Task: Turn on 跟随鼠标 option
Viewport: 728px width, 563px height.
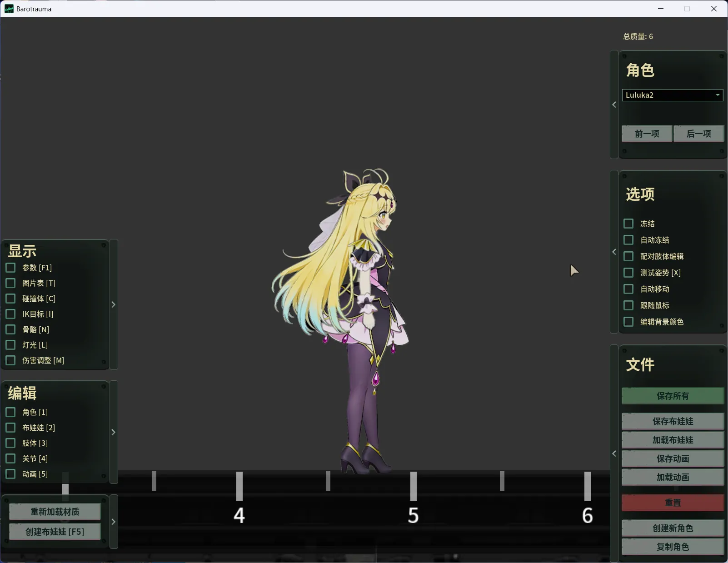Action: point(628,305)
